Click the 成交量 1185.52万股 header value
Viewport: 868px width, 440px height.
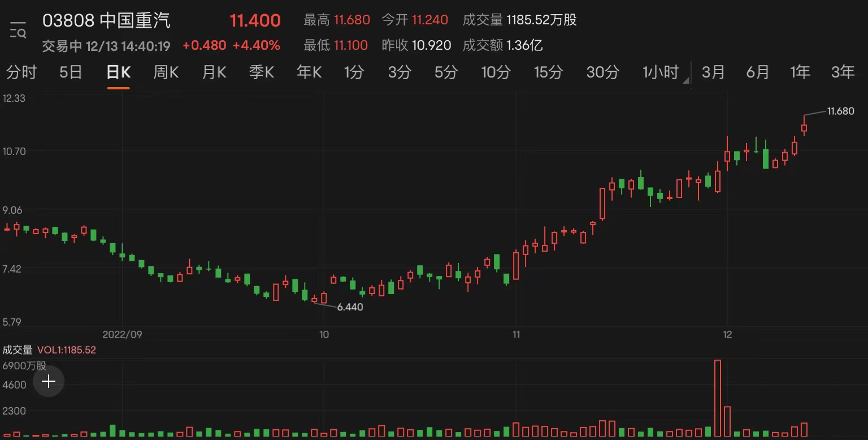click(x=520, y=20)
